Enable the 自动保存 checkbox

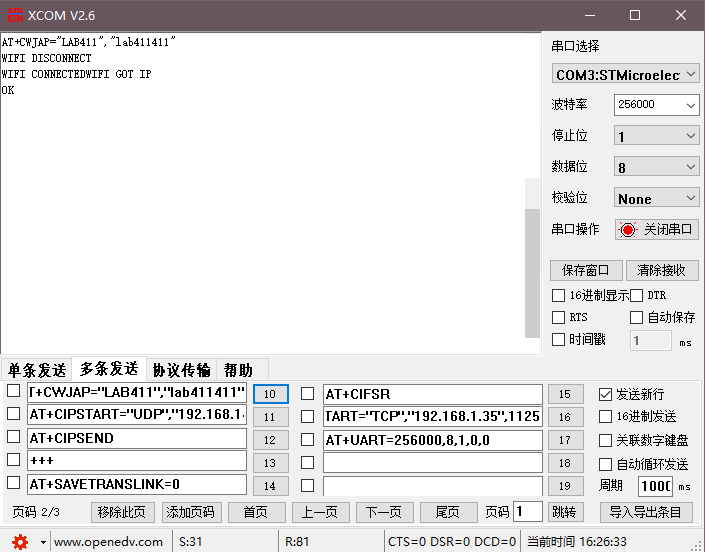636,317
